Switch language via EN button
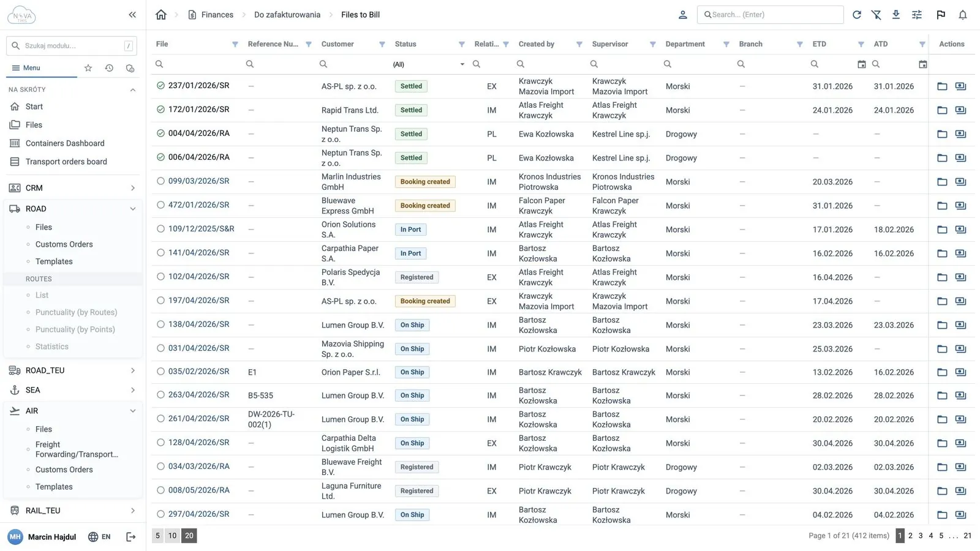Screen dimensions: 980x551 (x=100, y=537)
